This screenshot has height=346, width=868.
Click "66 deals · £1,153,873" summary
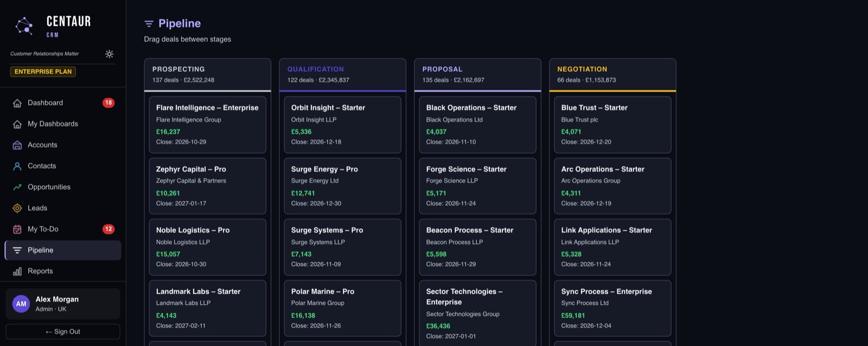tap(586, 80)
